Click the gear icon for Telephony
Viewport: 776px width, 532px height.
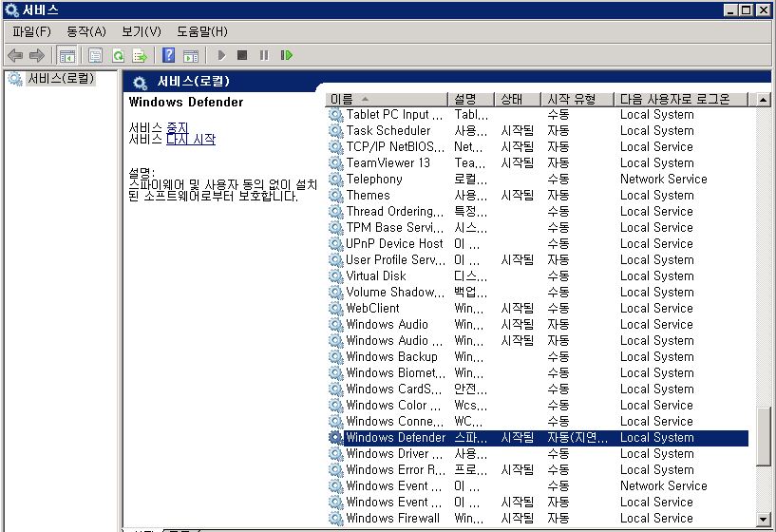pos(335,180)
